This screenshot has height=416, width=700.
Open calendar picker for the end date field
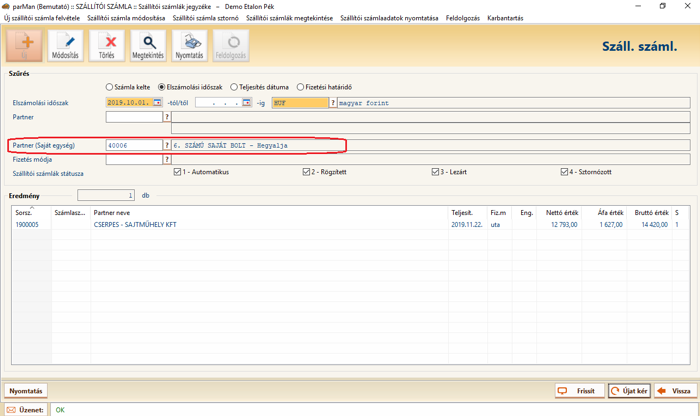click(x=247, y=103)
